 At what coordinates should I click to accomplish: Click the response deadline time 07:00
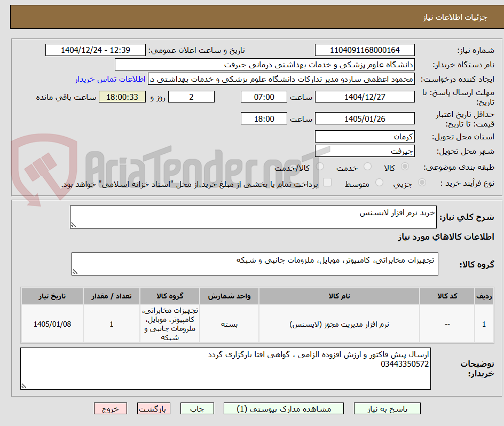pyautogui.click(x=264, y=97)
